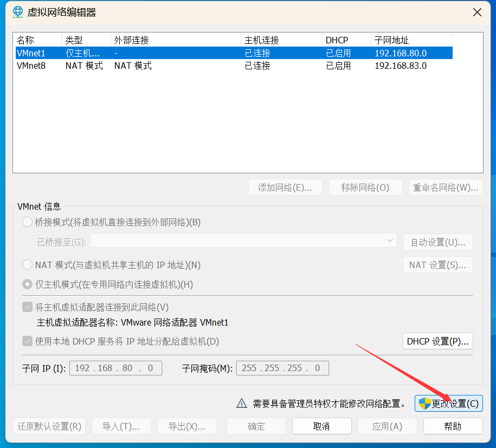Click the 子网 IP input field
The image size is (496, 448).
point(115,368)
